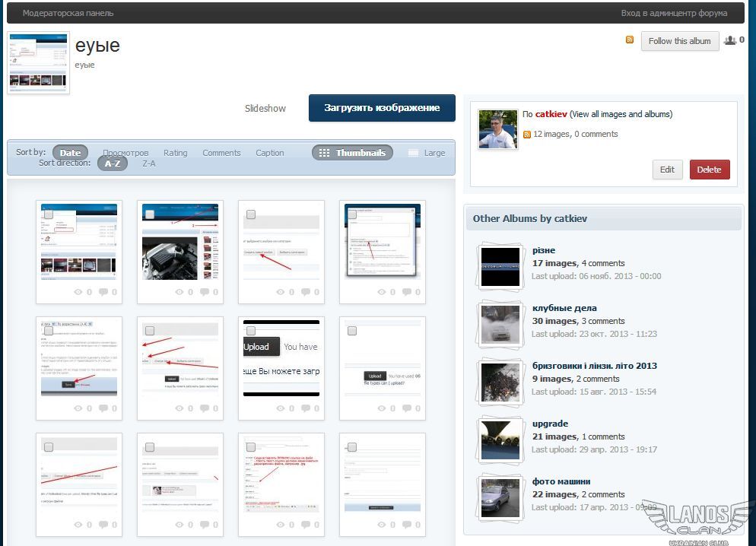Viewport: 756px width, 546px height.
Task: Tick the checkbox on the first album thumbnail
Action: tap(49, 214)
